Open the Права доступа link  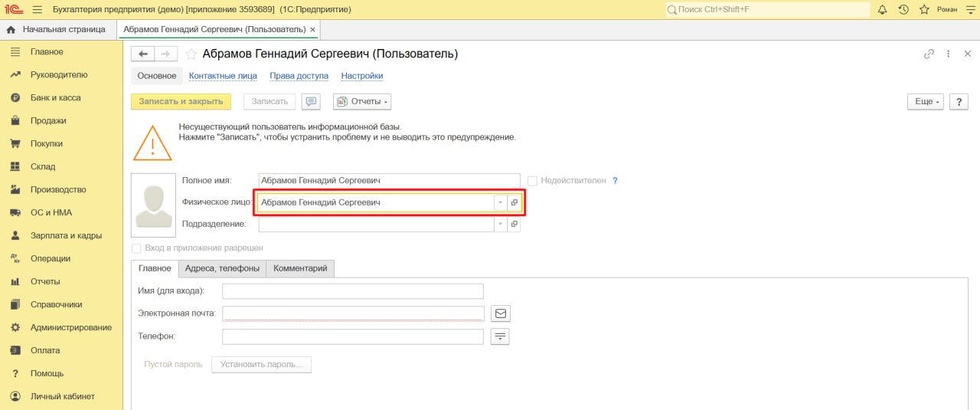click(299, 76)
